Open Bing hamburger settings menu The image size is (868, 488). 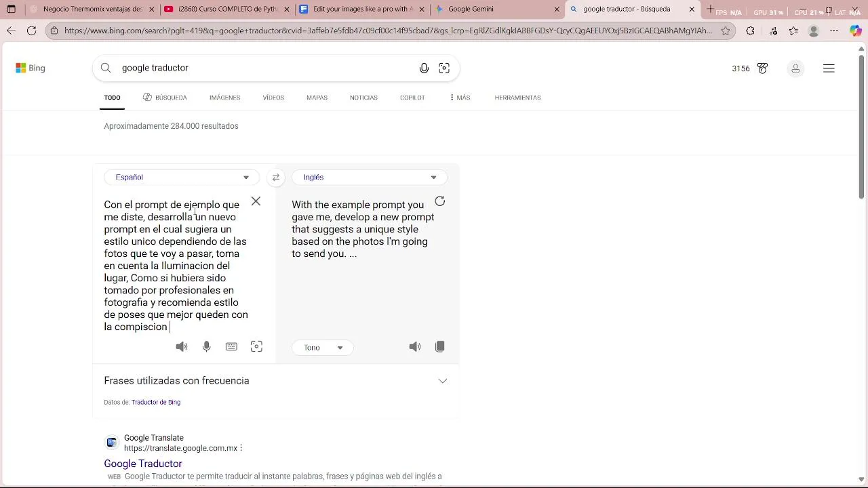point(829,68)
